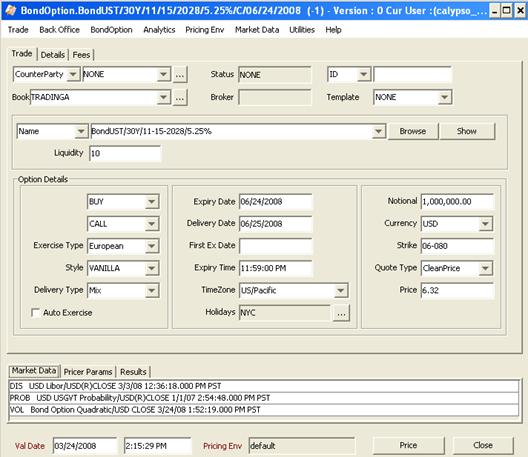Click the Browse button
Viewport: 528px width, 457px height.
[x=413, y=131]
